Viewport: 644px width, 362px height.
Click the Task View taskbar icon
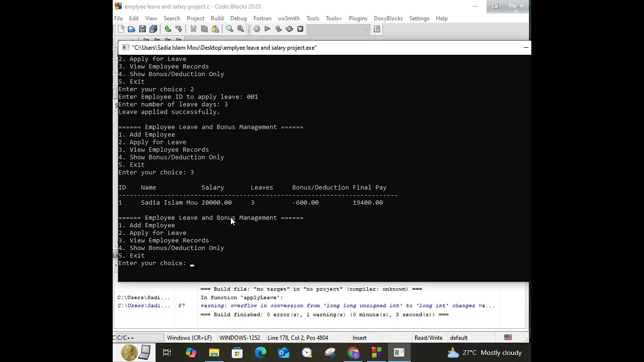click(x=167, y=353)
